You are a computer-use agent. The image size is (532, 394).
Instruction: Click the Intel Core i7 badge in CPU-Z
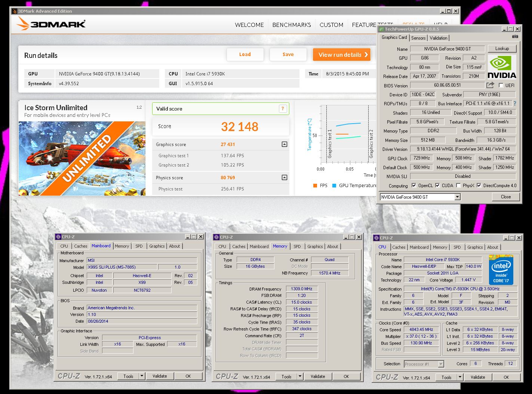[501, 270]
